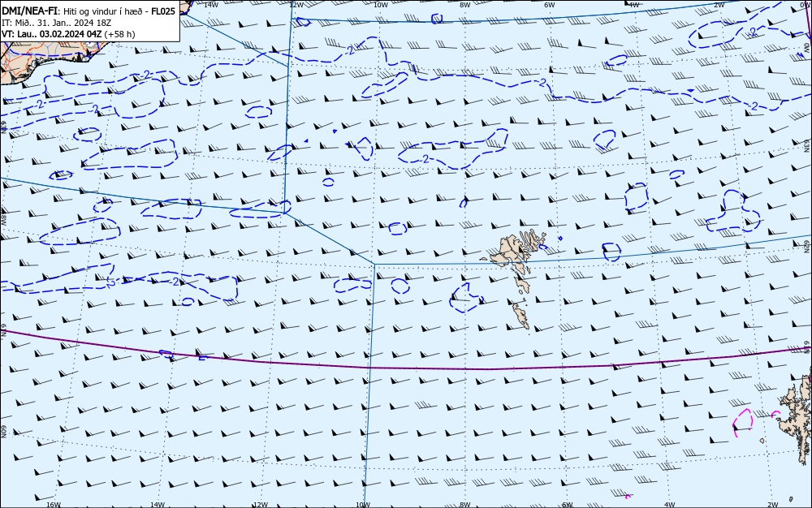
Task: Click the DMI/NEA-FI title text
Action: 29,11
